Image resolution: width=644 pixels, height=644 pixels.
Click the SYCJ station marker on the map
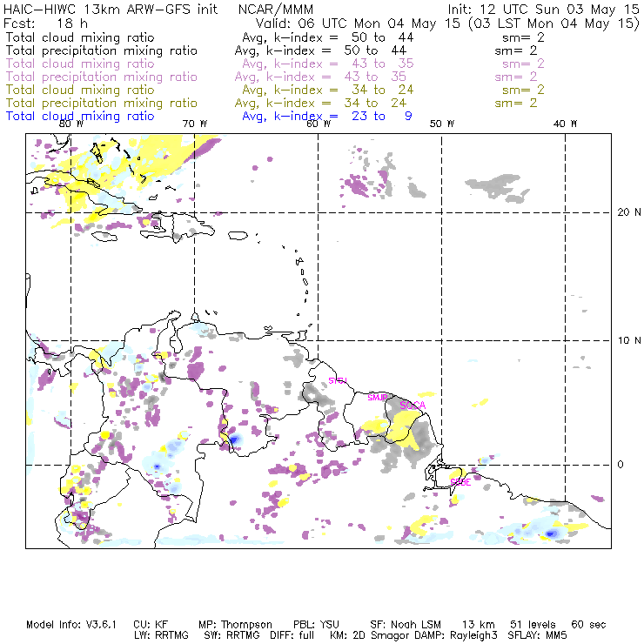(338, 380)
